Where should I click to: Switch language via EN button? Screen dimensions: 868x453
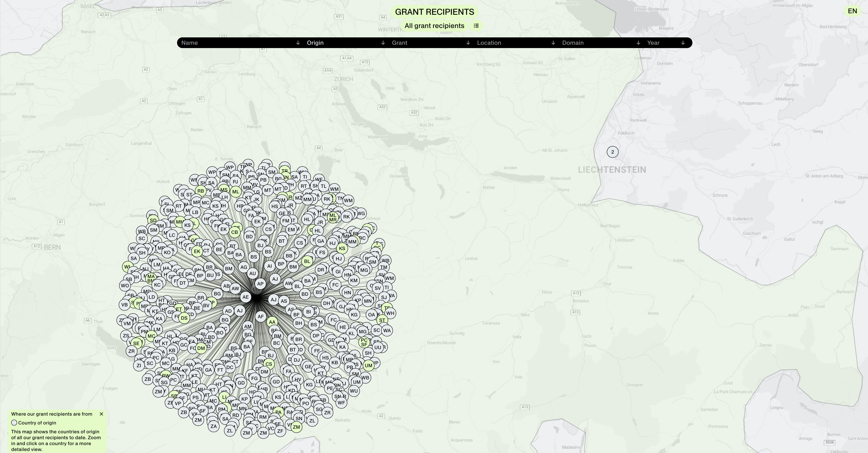852,11
